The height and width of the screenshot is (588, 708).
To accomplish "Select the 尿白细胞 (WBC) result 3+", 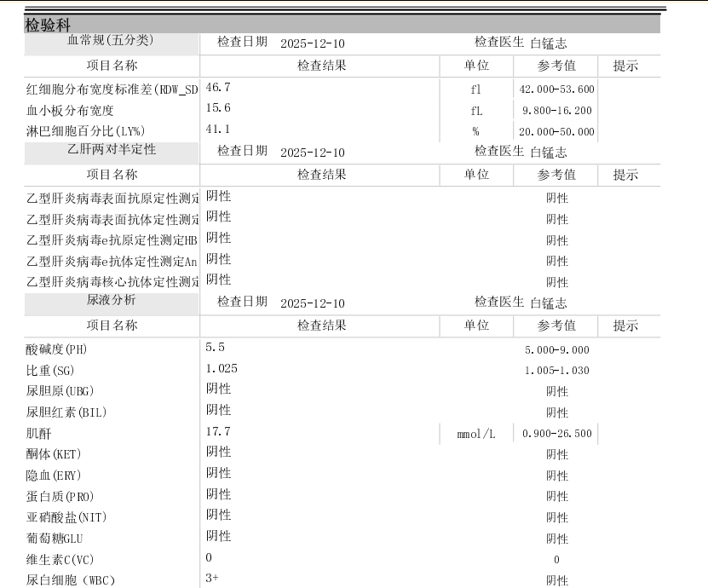I will coord(212,578).
